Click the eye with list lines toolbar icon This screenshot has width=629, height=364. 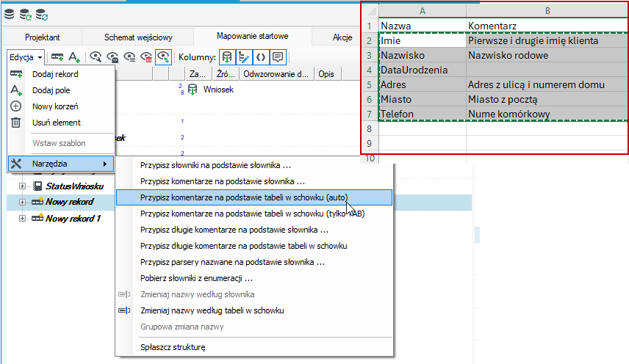click(129, 57)
